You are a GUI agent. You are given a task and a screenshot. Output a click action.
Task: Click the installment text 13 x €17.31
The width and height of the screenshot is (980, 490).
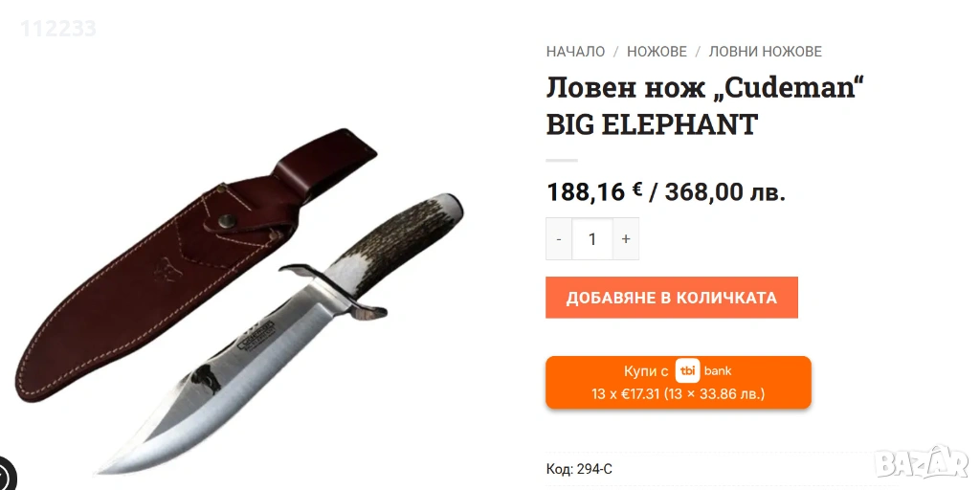(x=626, y=394)
